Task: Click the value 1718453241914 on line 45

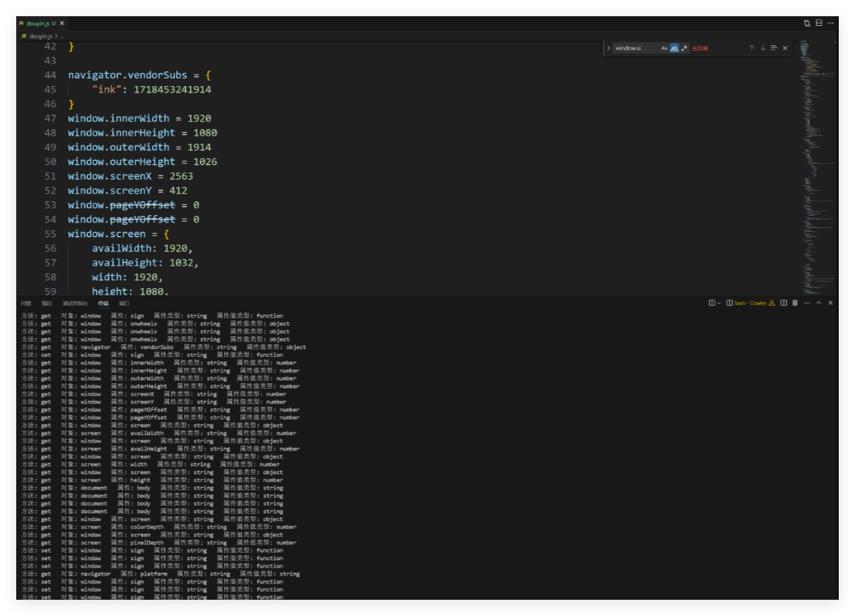Action: pos(172,89)
